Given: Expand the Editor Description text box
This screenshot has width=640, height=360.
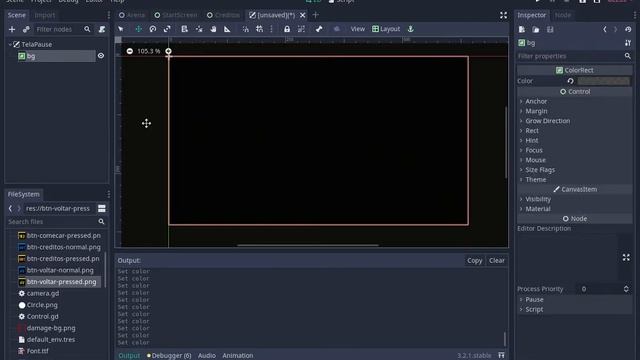Looking at the screenshot, I should pos(626,258).
